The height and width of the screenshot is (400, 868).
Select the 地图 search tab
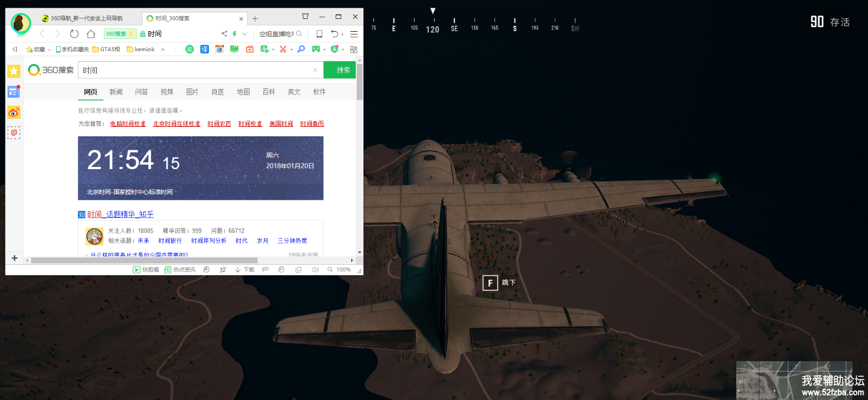243,92
